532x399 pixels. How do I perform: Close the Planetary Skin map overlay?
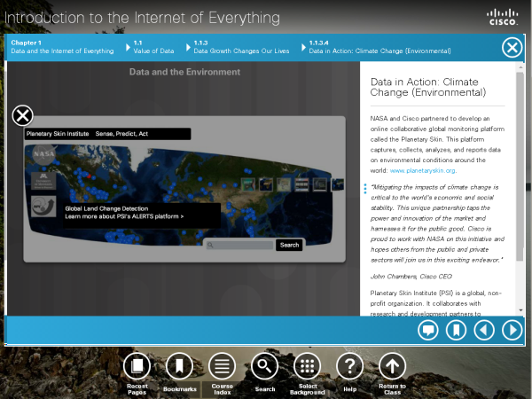tap(22, 115)
